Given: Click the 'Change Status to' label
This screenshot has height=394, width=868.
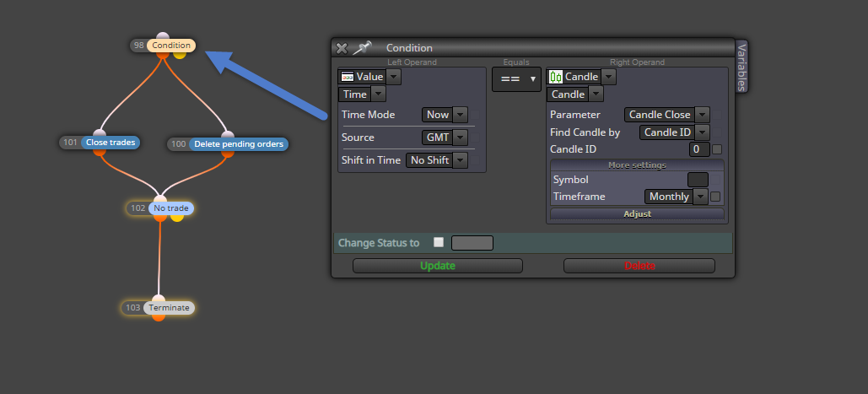Looking at the screenshot, I should [x=379, y=243].
